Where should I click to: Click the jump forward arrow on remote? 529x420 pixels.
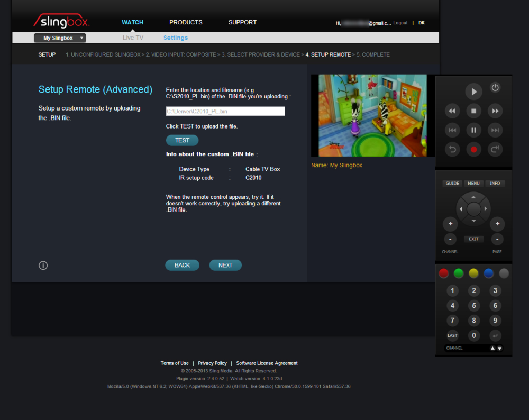pyautogui.click(x=495, y=149)
